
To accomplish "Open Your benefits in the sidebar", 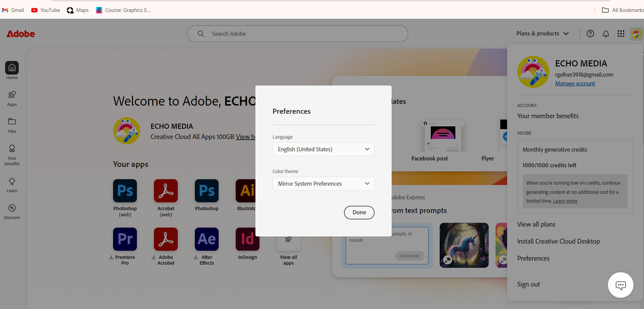I will 12,149.
